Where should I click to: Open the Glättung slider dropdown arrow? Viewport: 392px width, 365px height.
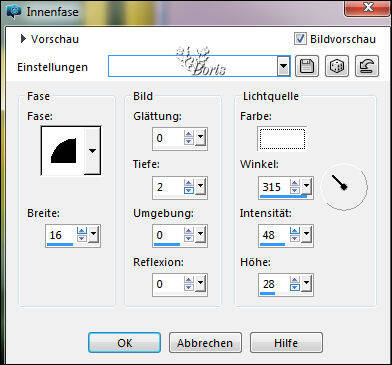point(200,138)
